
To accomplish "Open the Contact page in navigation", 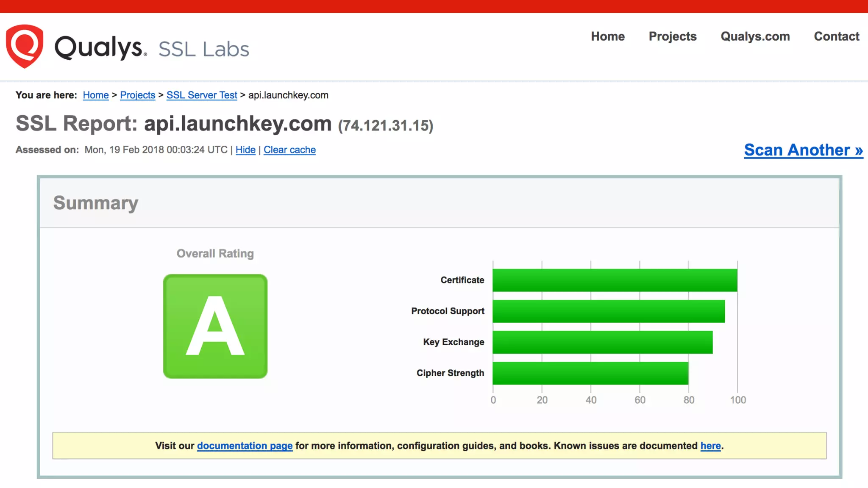I will tap(837, 36).
